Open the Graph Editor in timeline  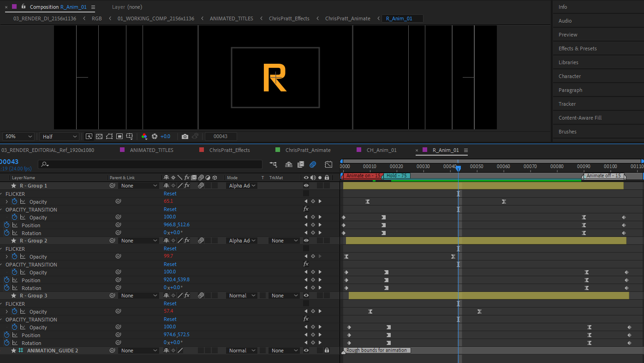click(328, 164)
